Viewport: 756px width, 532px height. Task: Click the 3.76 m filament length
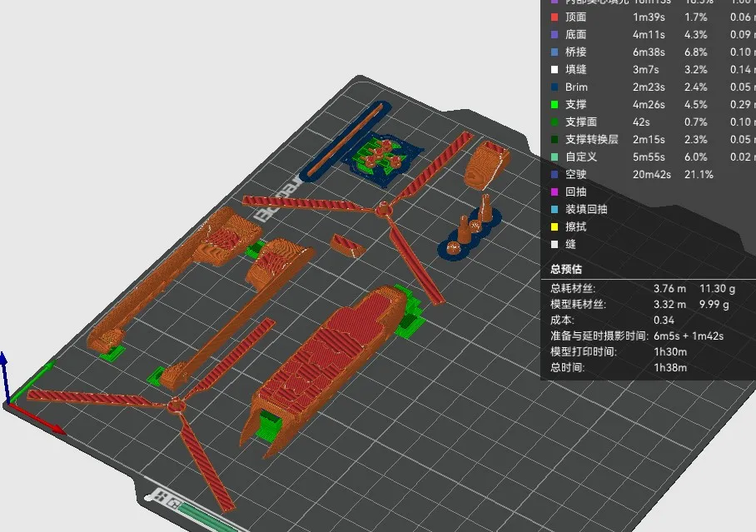coord(669,288)
